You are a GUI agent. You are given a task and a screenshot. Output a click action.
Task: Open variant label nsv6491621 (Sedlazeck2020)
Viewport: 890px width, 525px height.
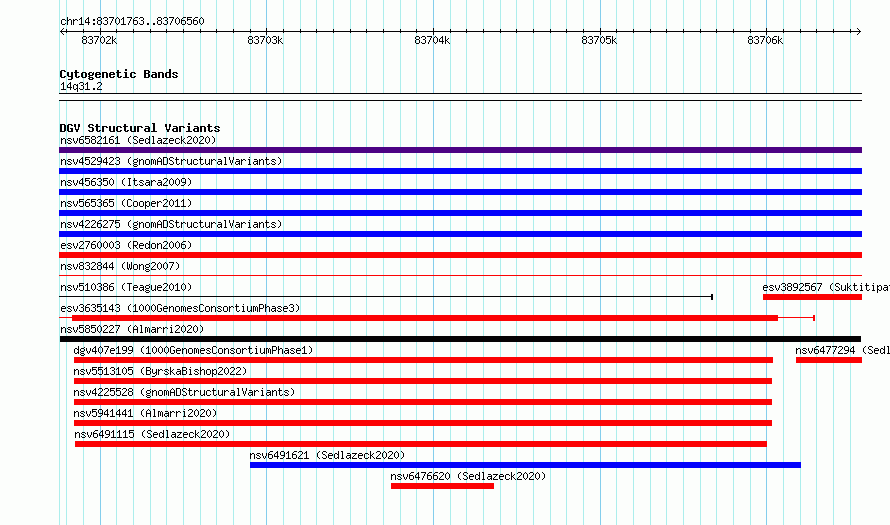point(327,455)
